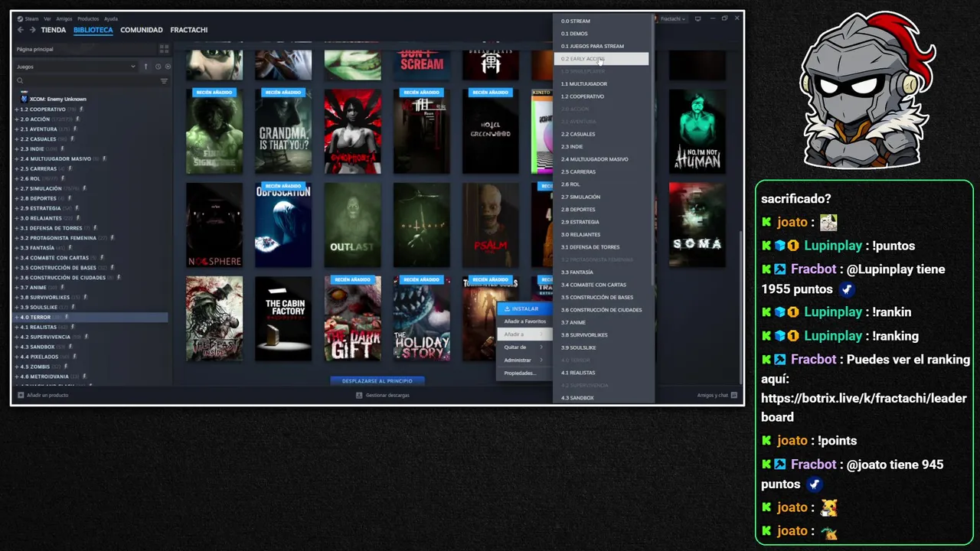Click the XCOM: Enemy Unknown game icon
This screenshot has width=980, height=551.
point(24,99)
